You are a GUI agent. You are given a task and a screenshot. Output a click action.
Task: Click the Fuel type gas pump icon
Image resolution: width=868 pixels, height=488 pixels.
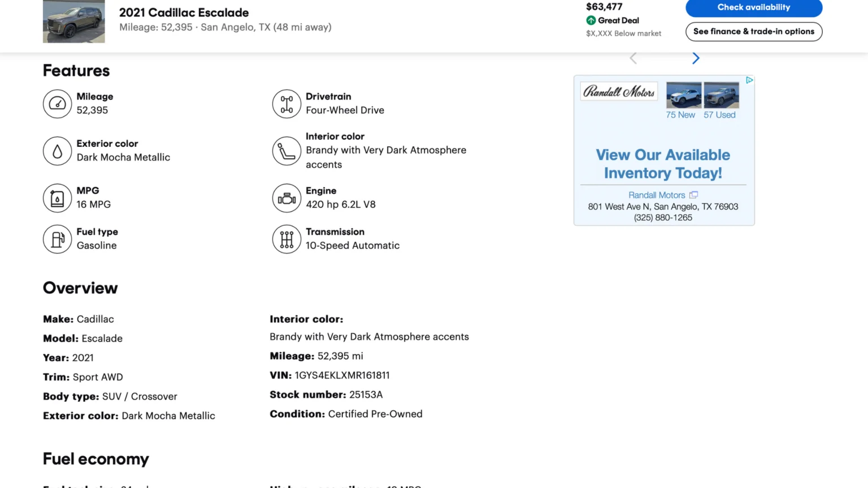point(57,239)
